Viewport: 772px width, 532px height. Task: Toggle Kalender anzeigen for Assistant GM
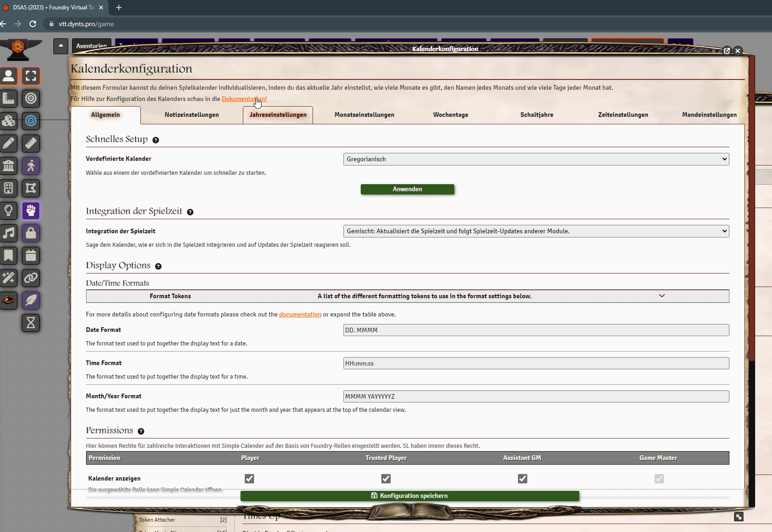coord(523,479)
